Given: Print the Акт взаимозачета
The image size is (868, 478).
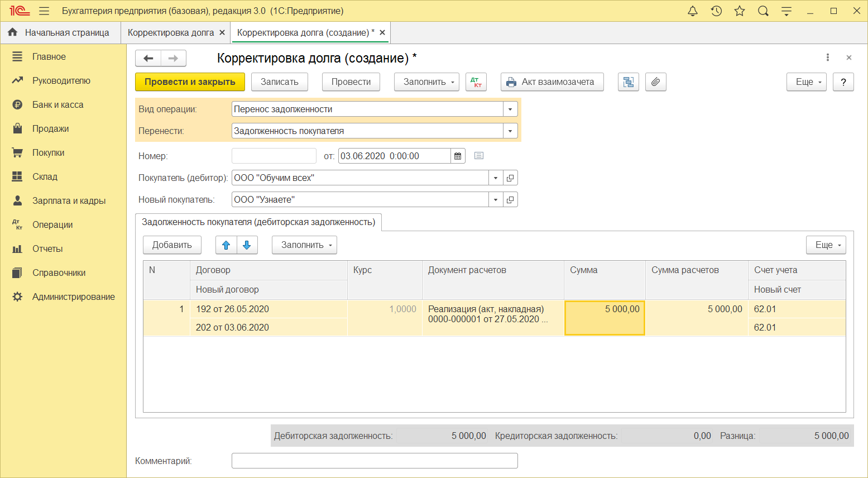Looking at the screenshot, I should [552, 82].
